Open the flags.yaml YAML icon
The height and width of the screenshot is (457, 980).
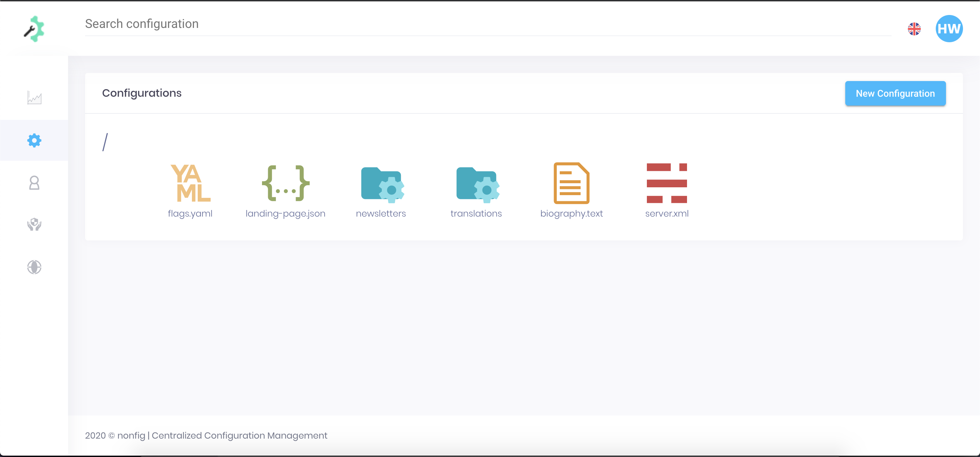pos(190,183)
